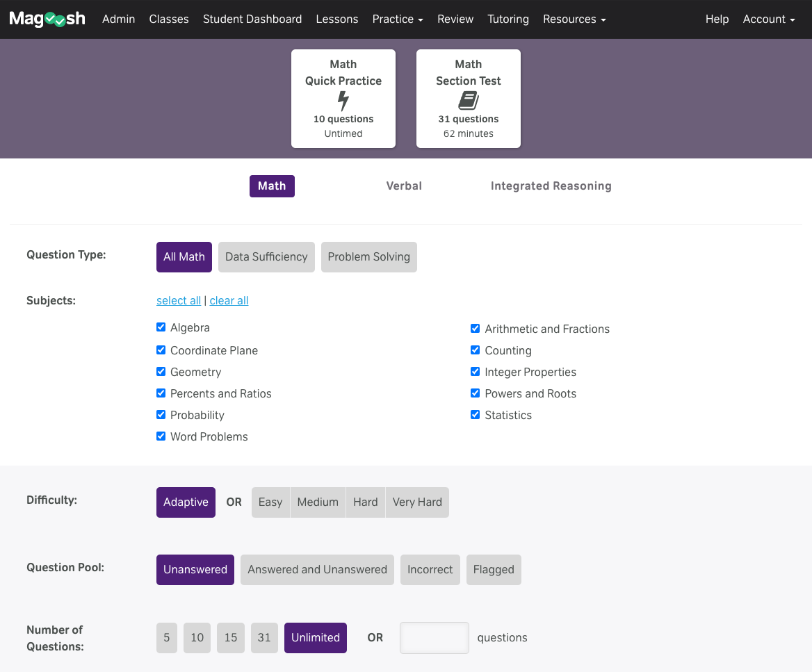The width and height of the screenshot is (812, 672).
Task: Select the Integrated Reasoning tab
Action: coord(551,186)
